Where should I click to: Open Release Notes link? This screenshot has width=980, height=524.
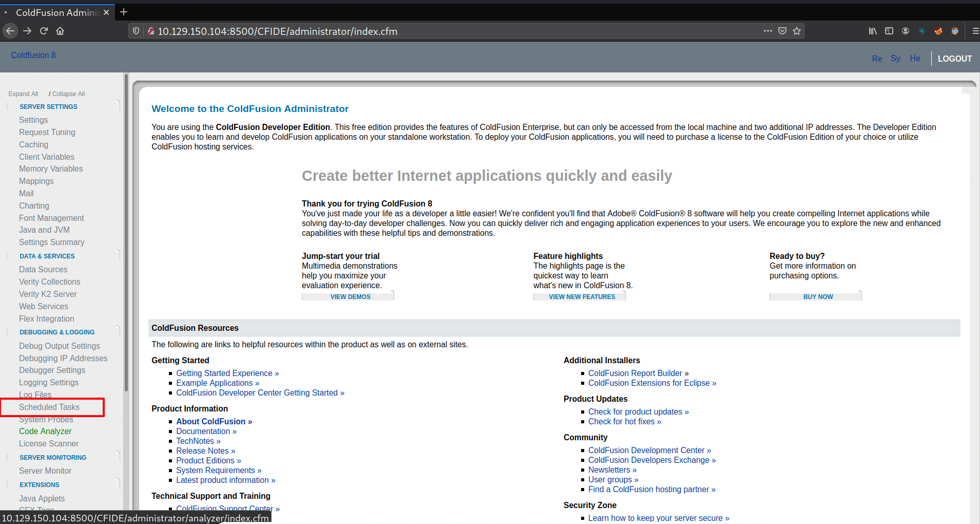[x=206, y=451]
